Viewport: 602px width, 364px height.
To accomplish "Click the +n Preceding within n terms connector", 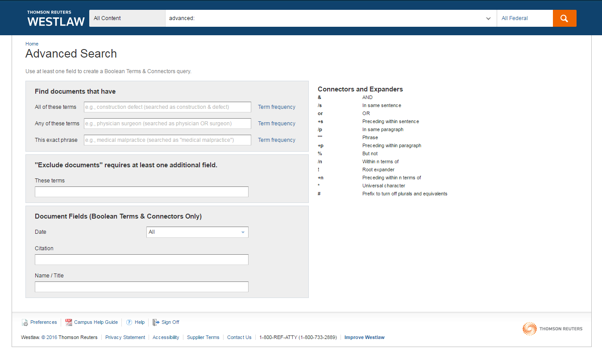I will coord(370,178).
